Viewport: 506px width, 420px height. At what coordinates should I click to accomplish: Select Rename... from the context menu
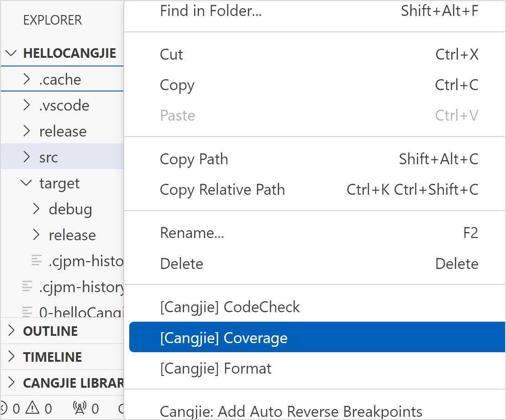point(192,233)
